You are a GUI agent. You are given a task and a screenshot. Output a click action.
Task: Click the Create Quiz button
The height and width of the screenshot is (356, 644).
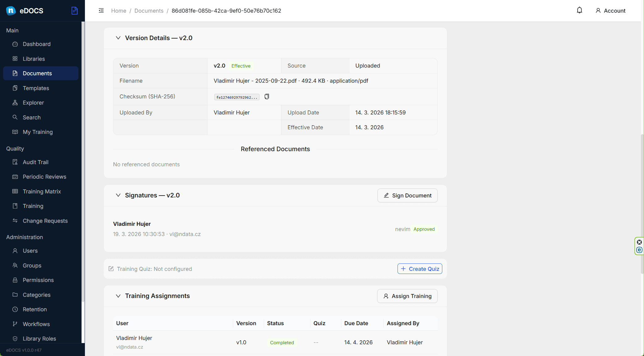420,269
